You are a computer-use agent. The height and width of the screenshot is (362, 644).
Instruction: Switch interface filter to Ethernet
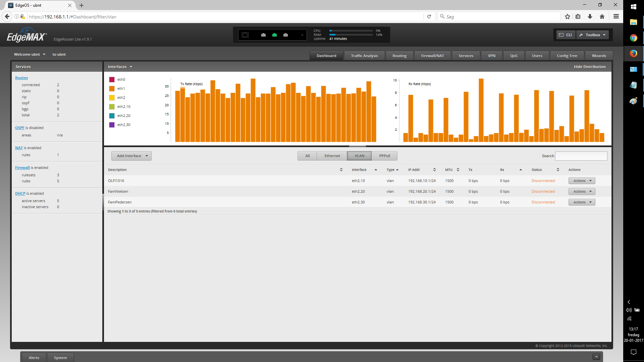click(332, 156)
